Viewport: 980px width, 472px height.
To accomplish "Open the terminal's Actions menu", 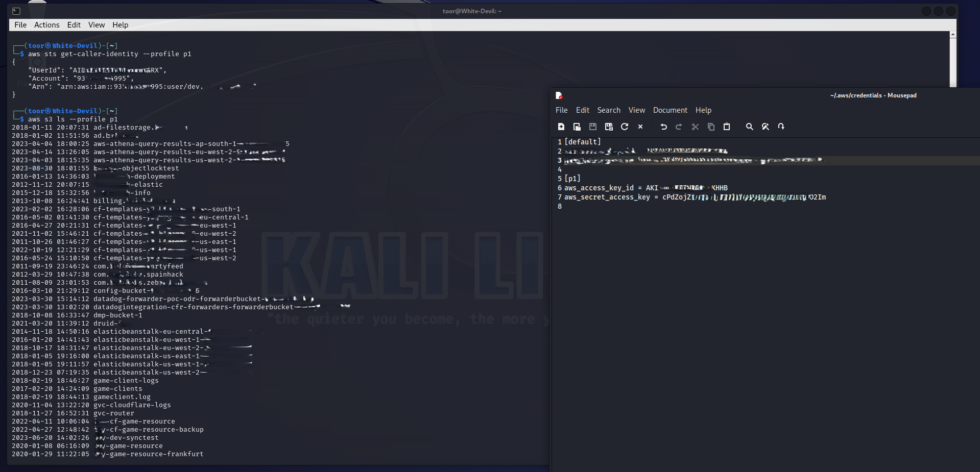I will pos(46,25).
